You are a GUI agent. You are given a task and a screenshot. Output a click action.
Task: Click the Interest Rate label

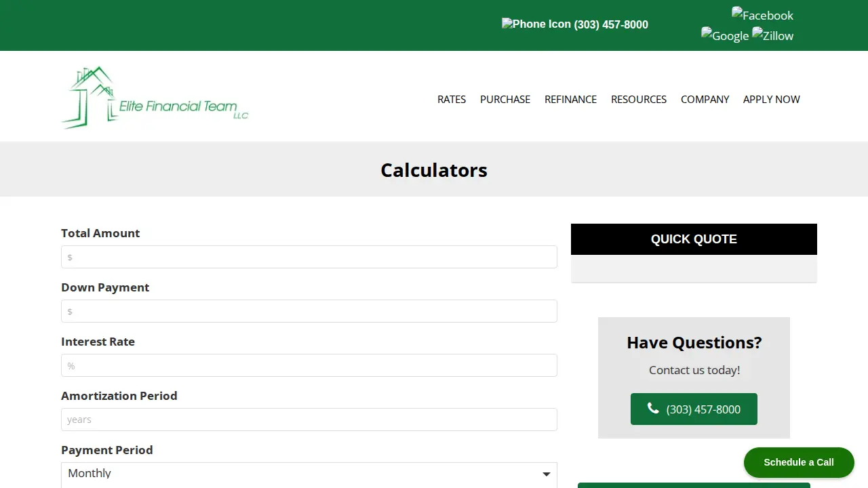click(98, 342)
